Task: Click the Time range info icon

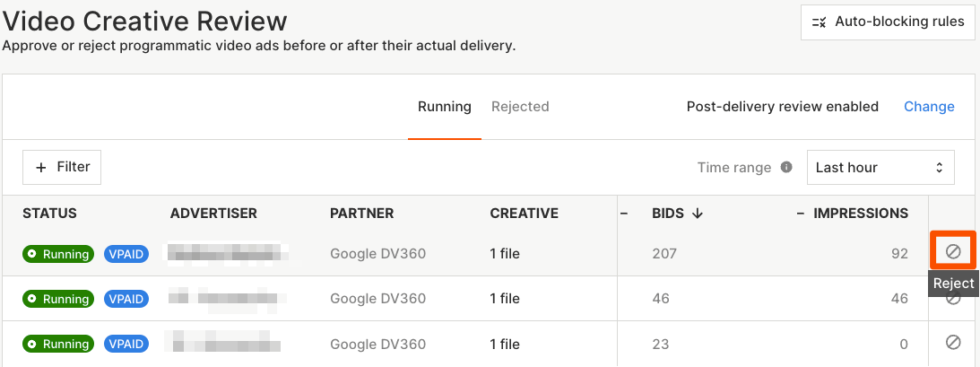Action: point(786,168)
